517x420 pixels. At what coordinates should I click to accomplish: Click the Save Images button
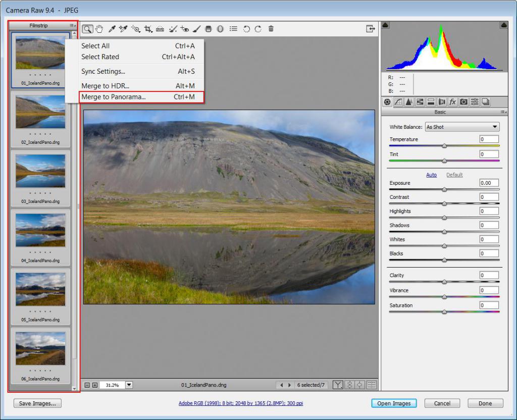tap(37, 403)
